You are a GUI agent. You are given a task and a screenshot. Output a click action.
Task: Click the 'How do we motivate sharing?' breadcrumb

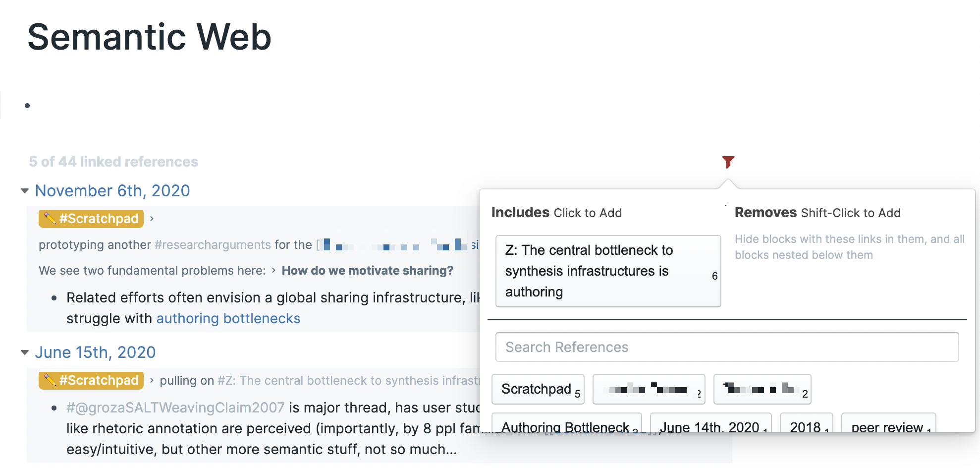tap(367, 271)
